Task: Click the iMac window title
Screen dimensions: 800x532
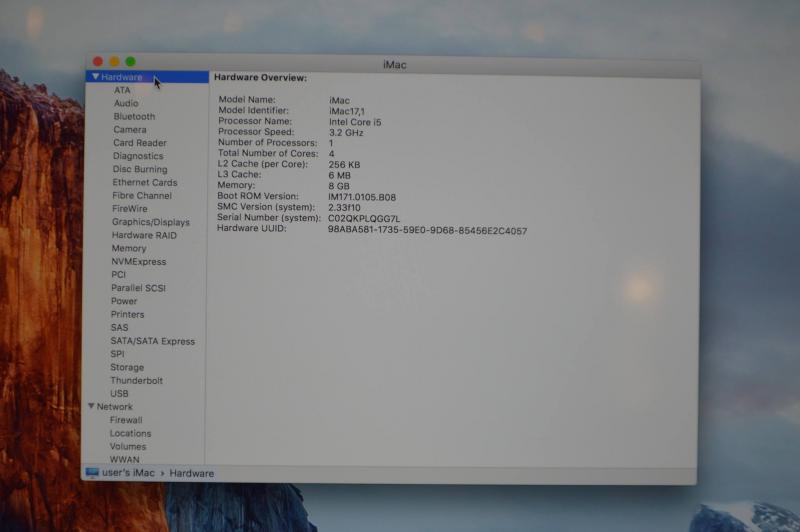Action: coord(394,65)
